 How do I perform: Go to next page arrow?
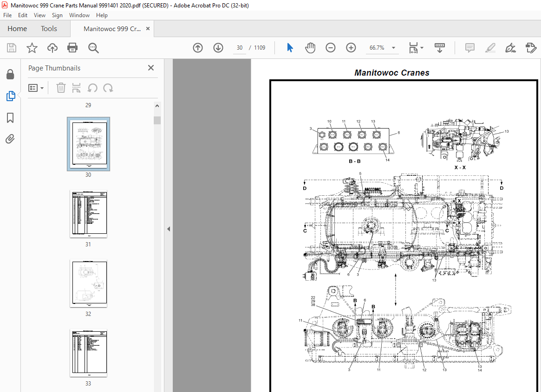[x=218, y=48]
